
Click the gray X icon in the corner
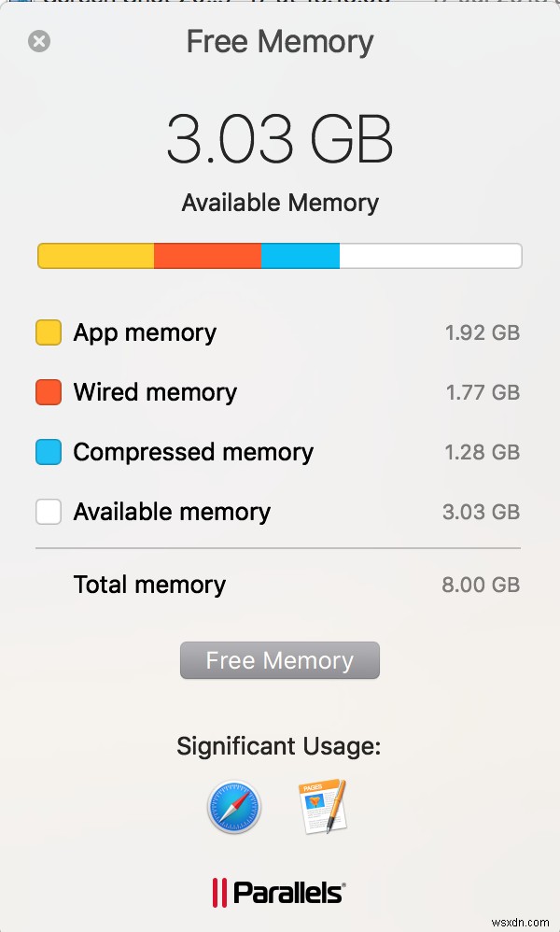tap(38, 41)
